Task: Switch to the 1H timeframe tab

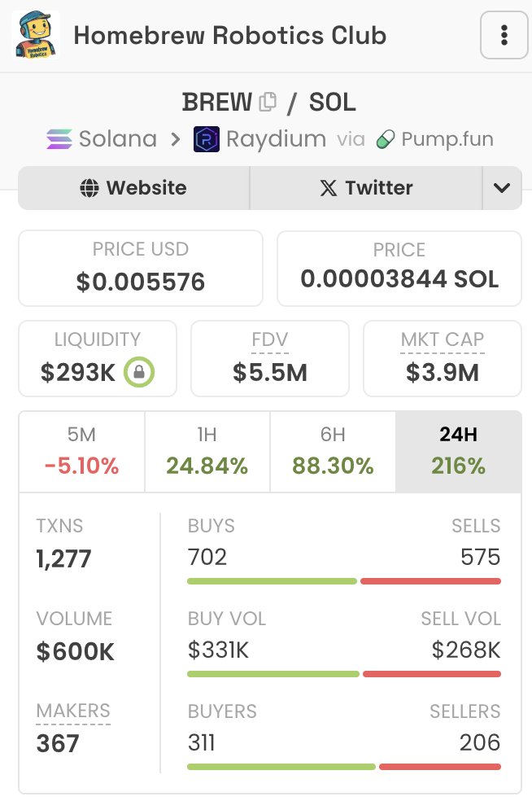Action: pyautogui.click(x=207, y=451)
